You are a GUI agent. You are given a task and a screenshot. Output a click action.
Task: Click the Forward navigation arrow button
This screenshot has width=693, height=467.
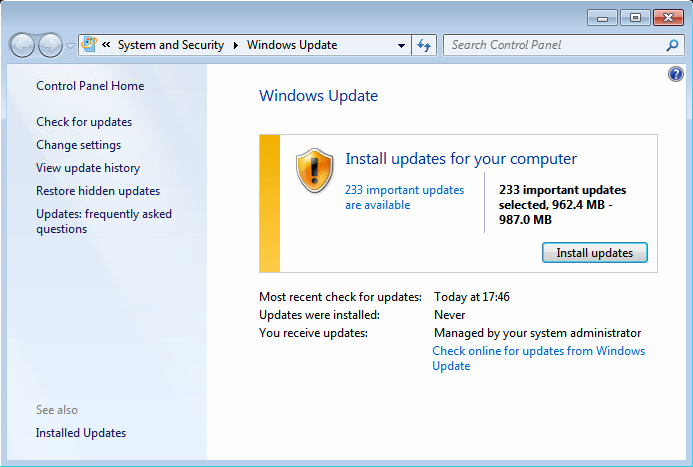coord(50,45)
